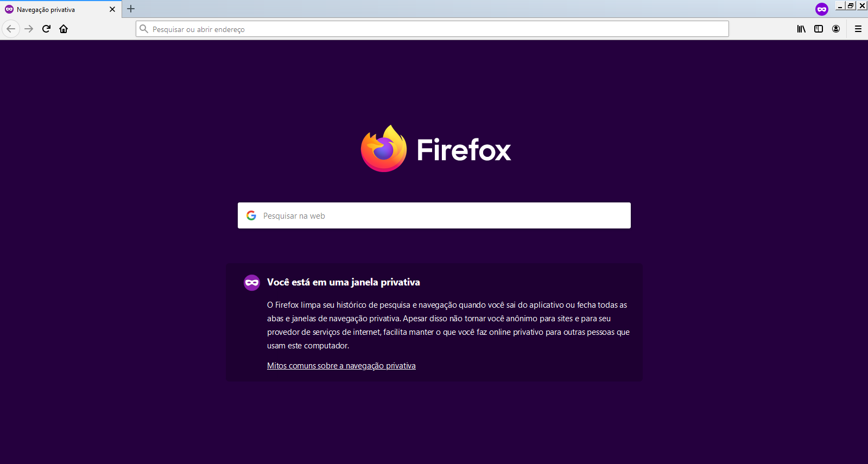Open the Firefox account icon
Image resolution: width=868 pixels, height=464 pixels.
(836, 29)
